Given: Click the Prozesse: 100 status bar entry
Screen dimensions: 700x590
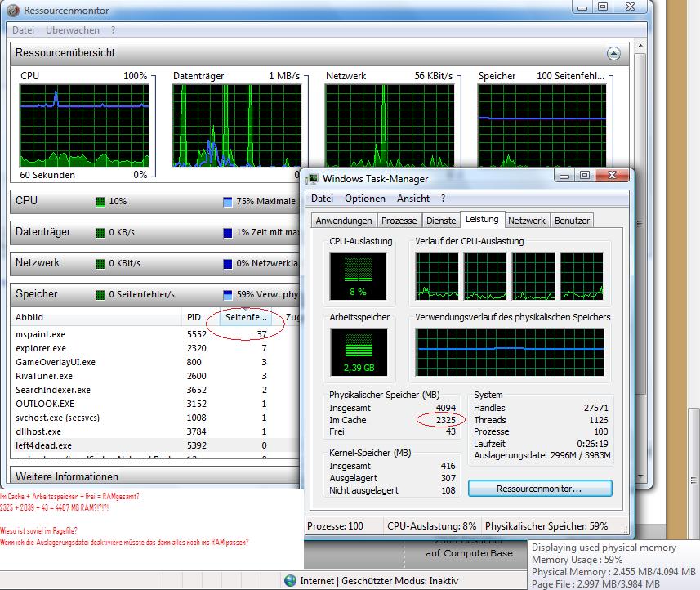Looking at the screenshot, I should click(335, 526).
